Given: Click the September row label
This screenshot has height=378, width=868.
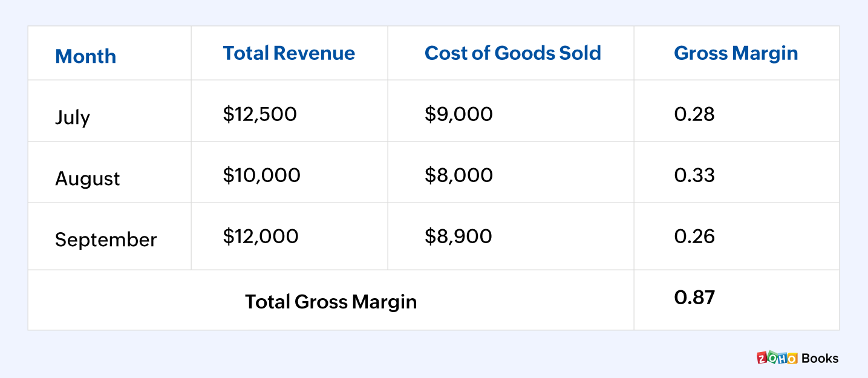Looking at the screenshot, I should pyautogui.click(x=106, y=240).
